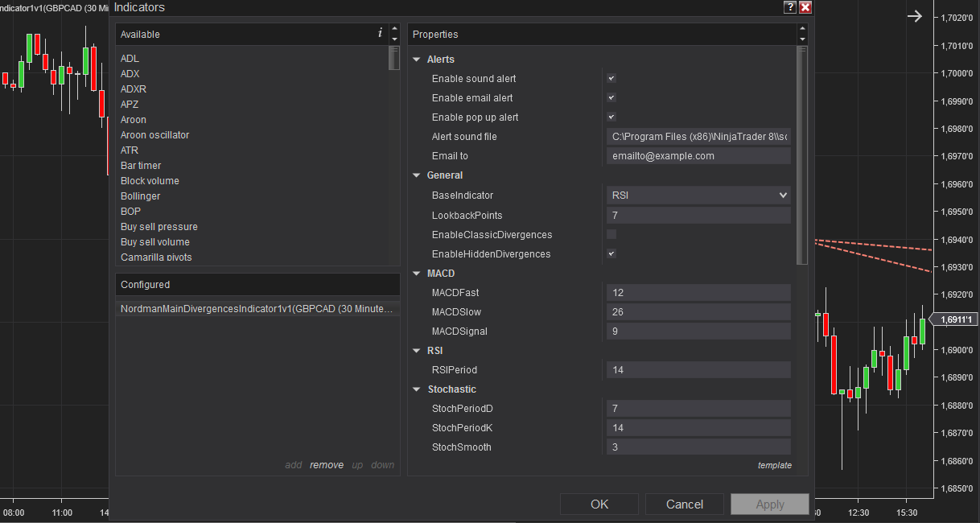
Task: Click the template link
Action: coord(775,465)
